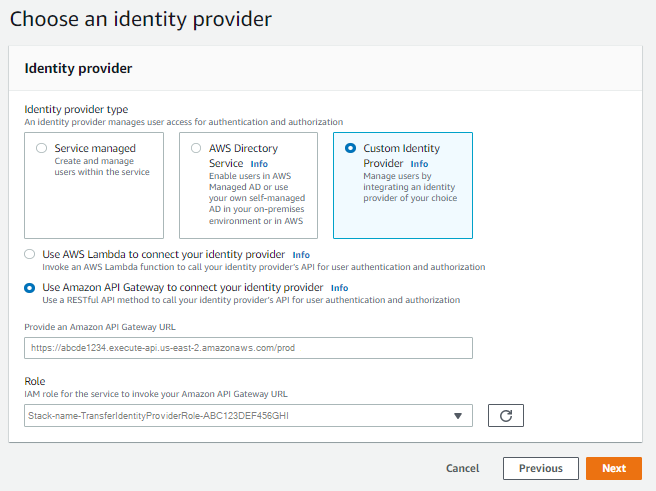Click the Cancel button
Image resolution: width=656 pixels, height=491 pixels.
(x=462, y=468)
